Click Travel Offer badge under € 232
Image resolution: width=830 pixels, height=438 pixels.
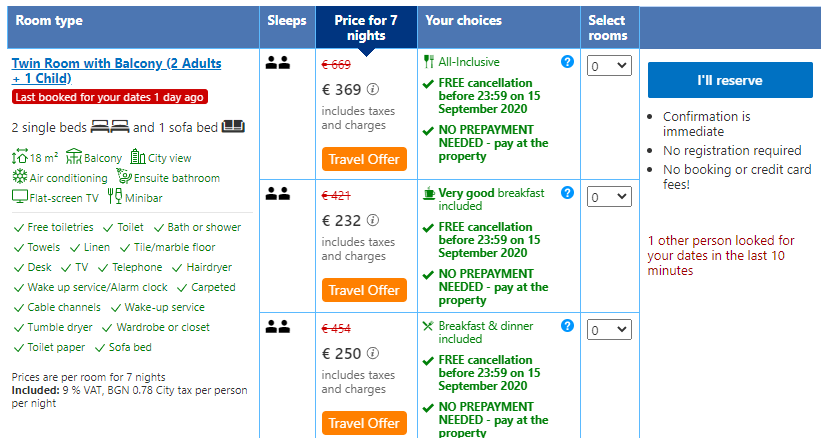point(364,290)
